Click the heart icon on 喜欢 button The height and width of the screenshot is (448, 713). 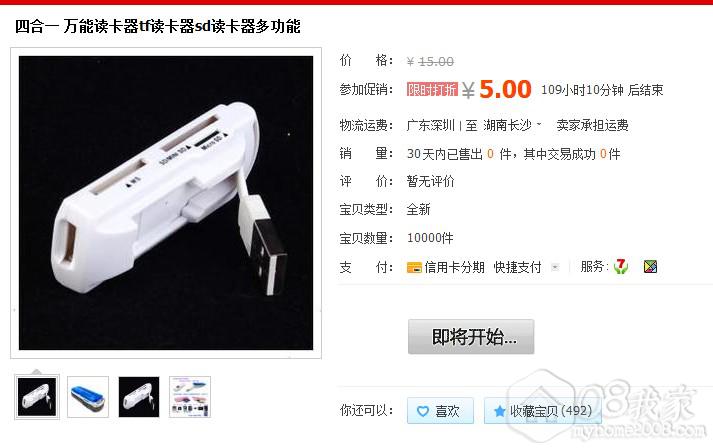pyautogui.click(x=423, y=411)
